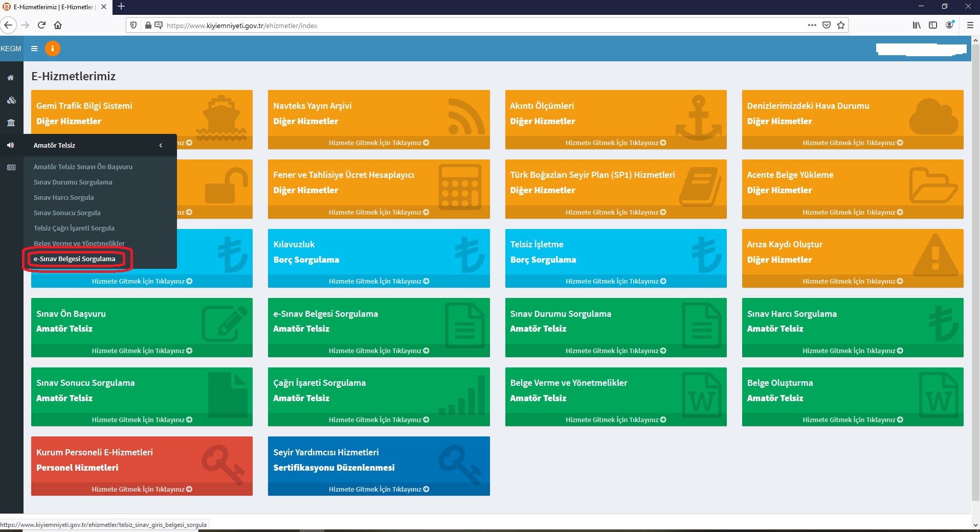Click the KEGM logo text

pos(11,49)
